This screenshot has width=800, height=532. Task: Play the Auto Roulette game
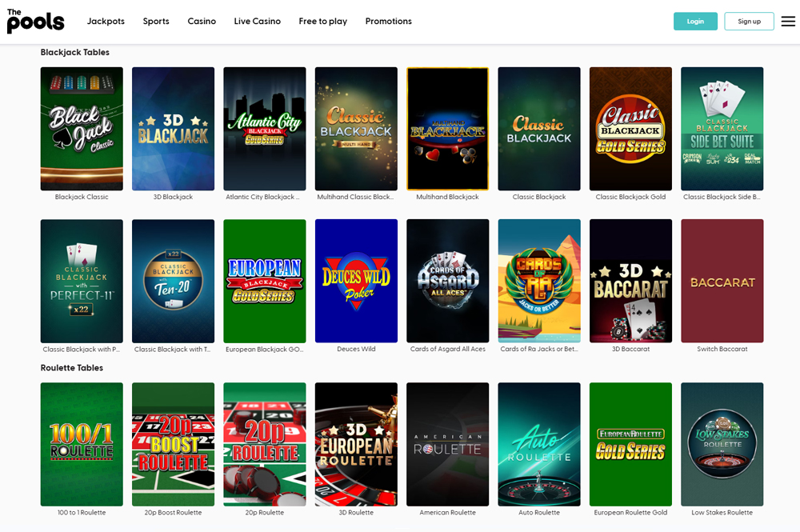(538, 444)
